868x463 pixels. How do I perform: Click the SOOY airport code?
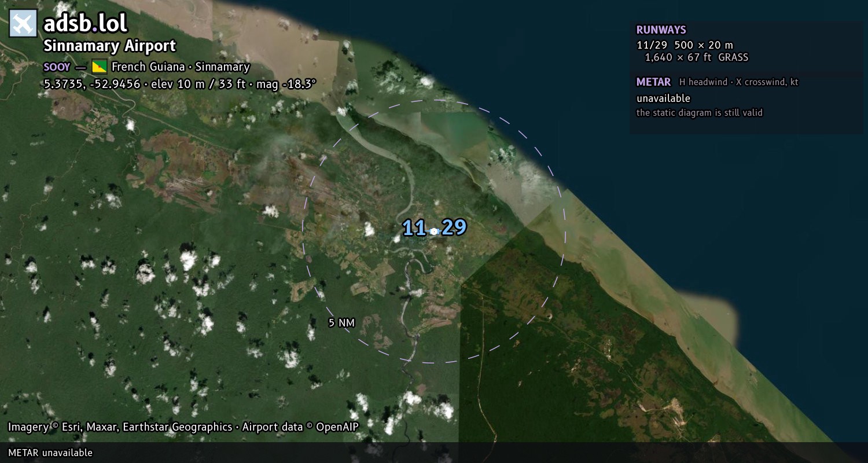(x=57, y=67)
